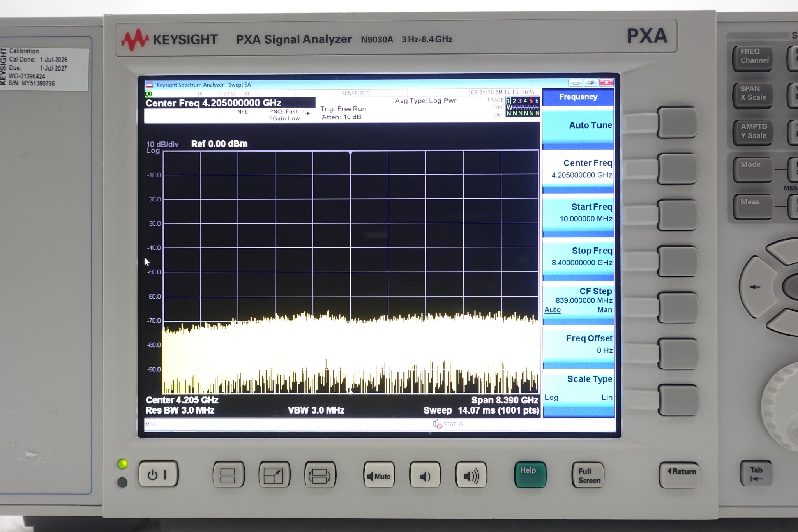Click the Center Freq 4.205000000 GHz entry field
The image size is (798, 532).
(230, 103)
